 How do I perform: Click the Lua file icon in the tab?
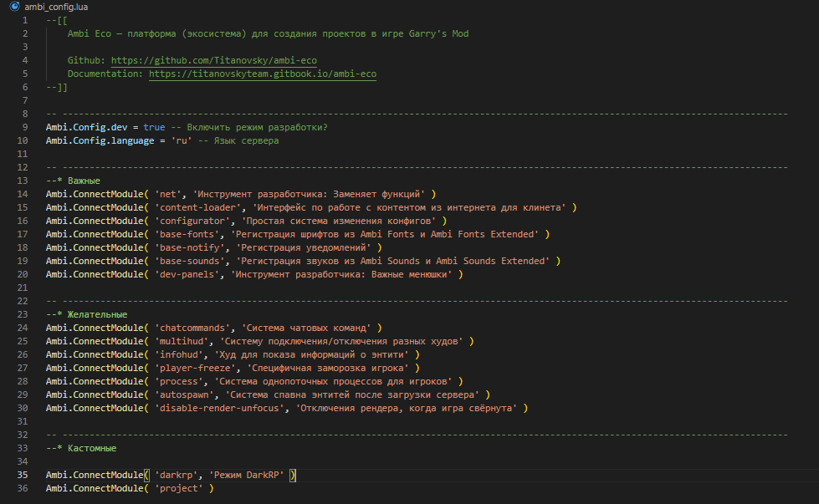coord(14,7)
